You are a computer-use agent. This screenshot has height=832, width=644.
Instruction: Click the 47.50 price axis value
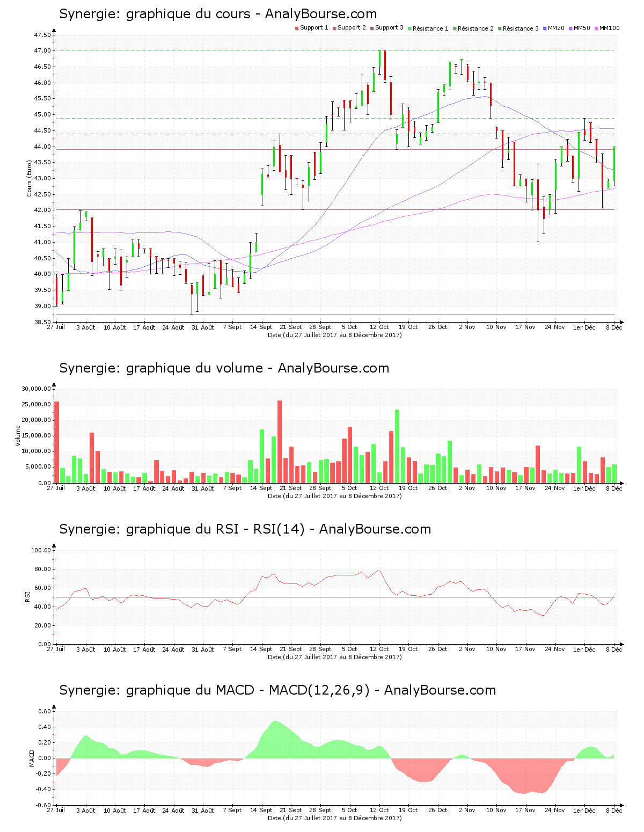pyautogui.click(x=42, y=35)
